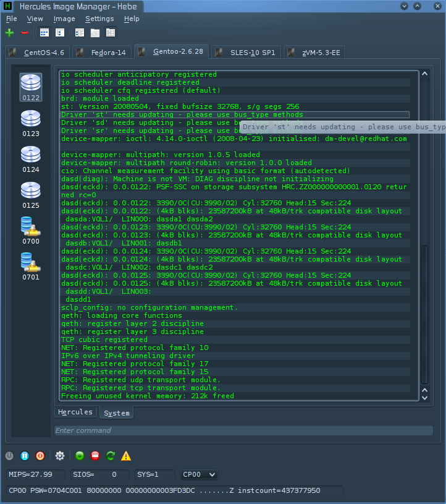Click the CP00 PSW status line

pyautogui.click(x=175, y=491)
